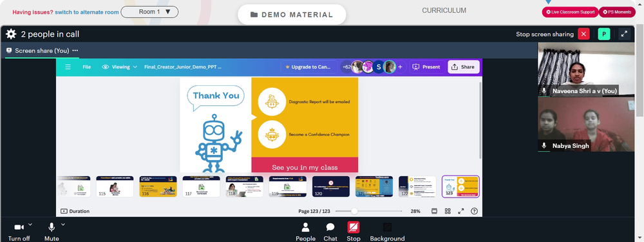Select slide thumbnail 123
Image resolution: width=644 pixels, height=242 pixels.
point(460,187)
